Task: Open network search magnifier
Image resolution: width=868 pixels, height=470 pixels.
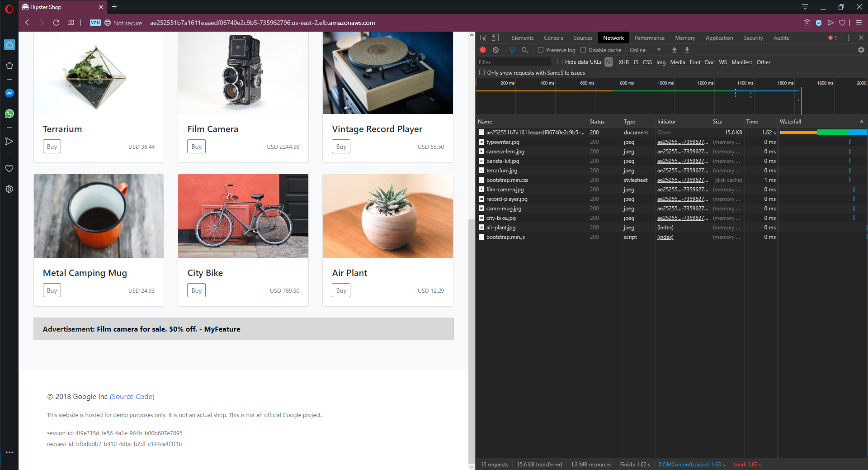Action: pyautogui.click(x=524, y=50)
